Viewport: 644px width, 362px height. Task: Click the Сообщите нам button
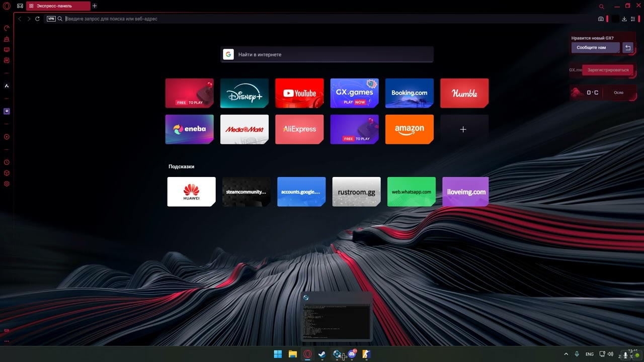(x=596, y=48)
